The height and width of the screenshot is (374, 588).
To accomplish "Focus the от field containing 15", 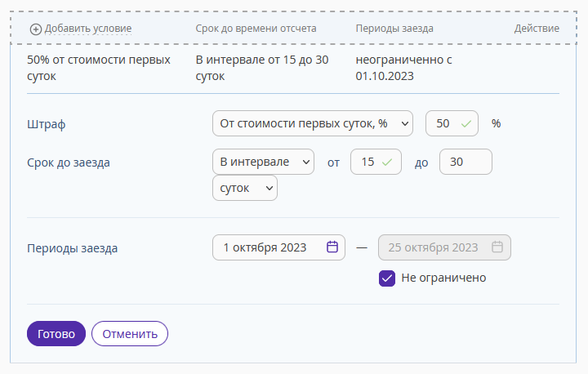I will click(376, 162).
